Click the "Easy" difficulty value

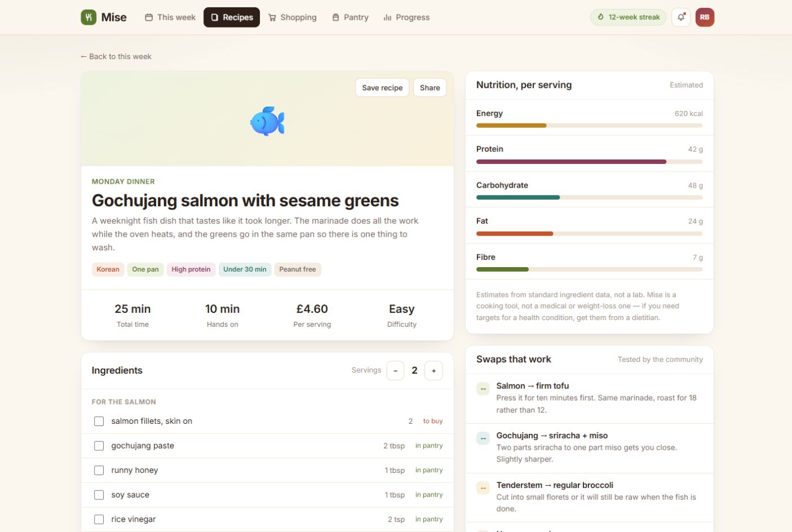click(x=402, y=309)
